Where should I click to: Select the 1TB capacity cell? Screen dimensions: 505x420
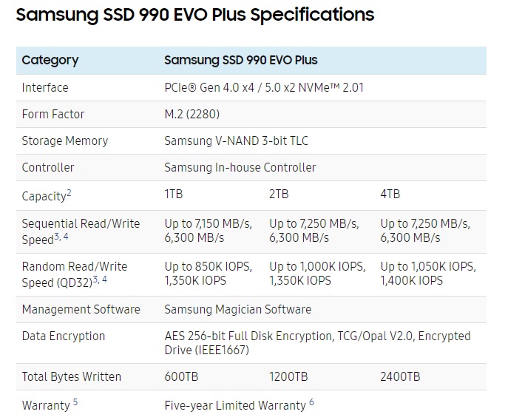click(174, 194)
